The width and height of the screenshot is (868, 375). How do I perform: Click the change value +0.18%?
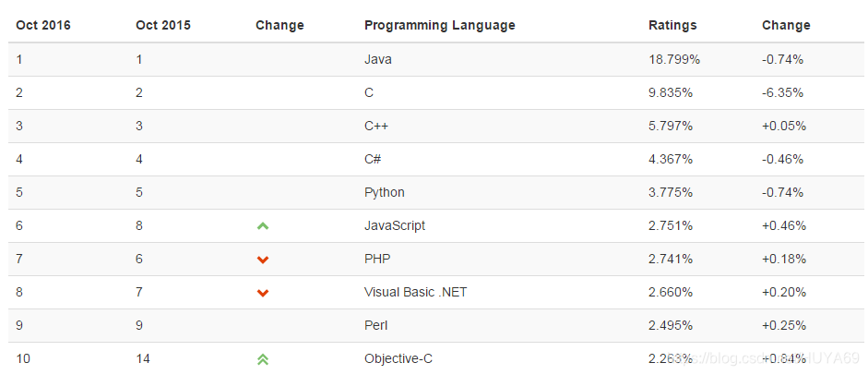[x=784, y=259]
